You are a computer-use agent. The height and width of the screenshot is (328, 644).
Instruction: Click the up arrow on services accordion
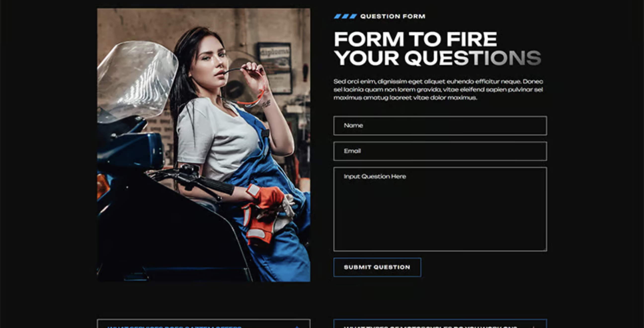[x=297, y=327]
